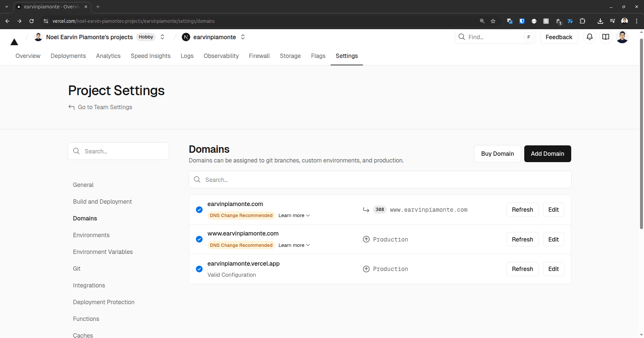644x338 pixels.
Task: Click blue checkmark for earvinpiamonte.com
Action: (x=199, y=210)
